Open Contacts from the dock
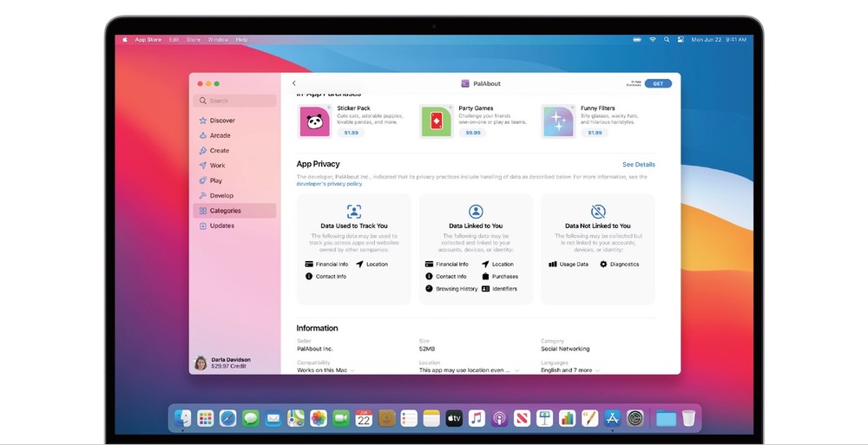 pyautogui.click(x=386, y=418)
